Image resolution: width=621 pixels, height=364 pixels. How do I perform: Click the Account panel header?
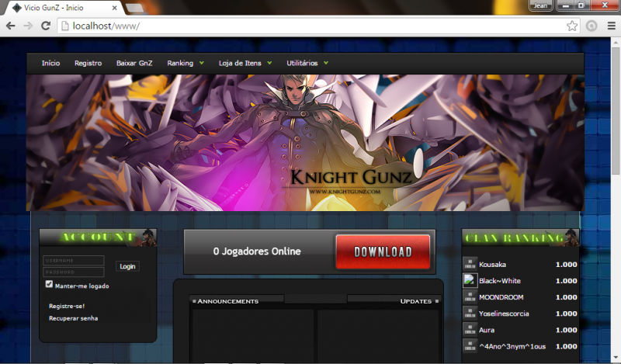point(98,237)
